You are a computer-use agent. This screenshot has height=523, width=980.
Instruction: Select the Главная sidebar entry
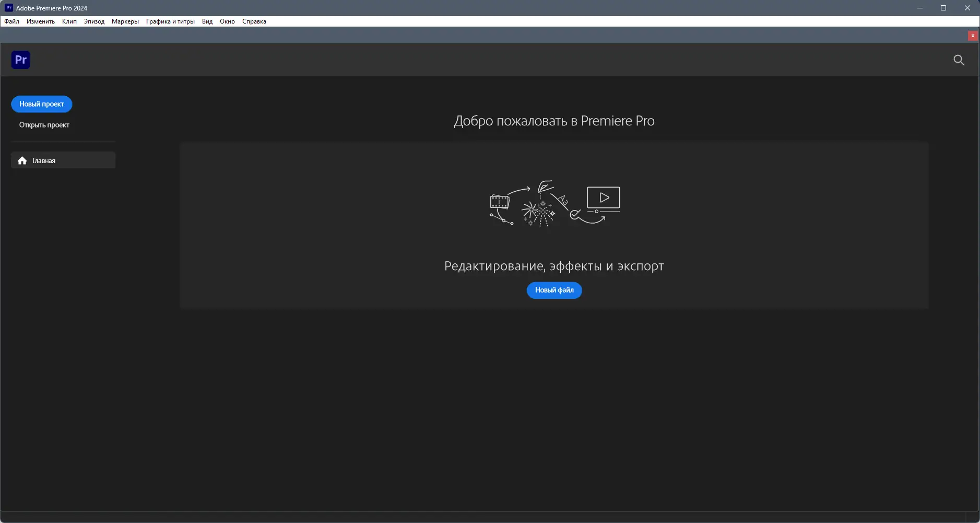coord(43,160)
